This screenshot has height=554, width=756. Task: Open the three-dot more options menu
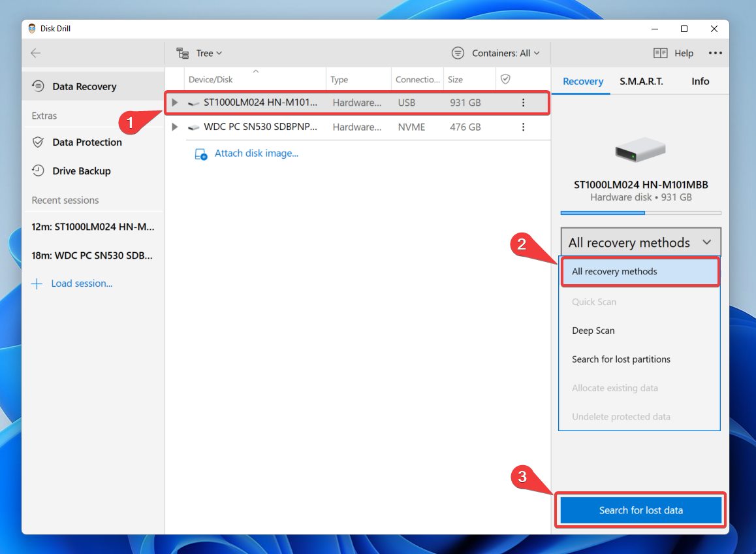tap(716, 54)
